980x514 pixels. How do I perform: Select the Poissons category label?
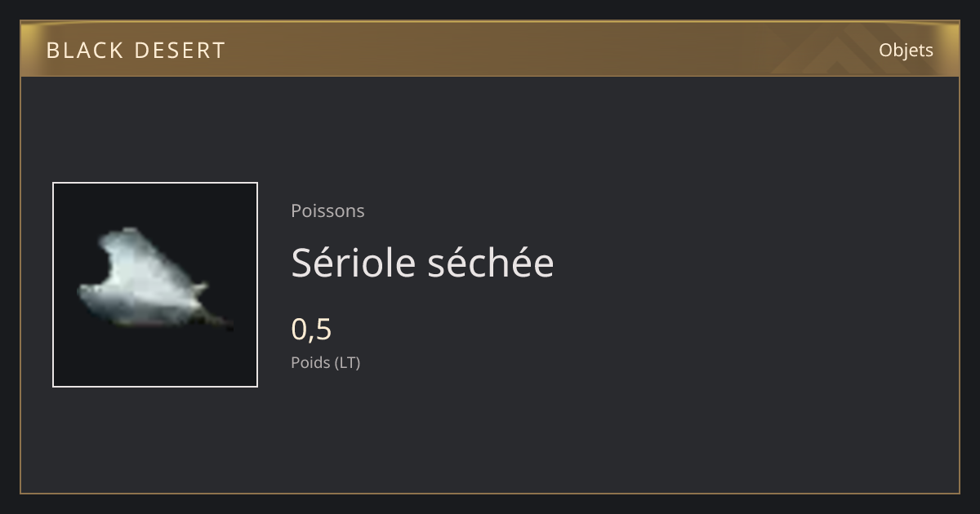tap(327, 210)
